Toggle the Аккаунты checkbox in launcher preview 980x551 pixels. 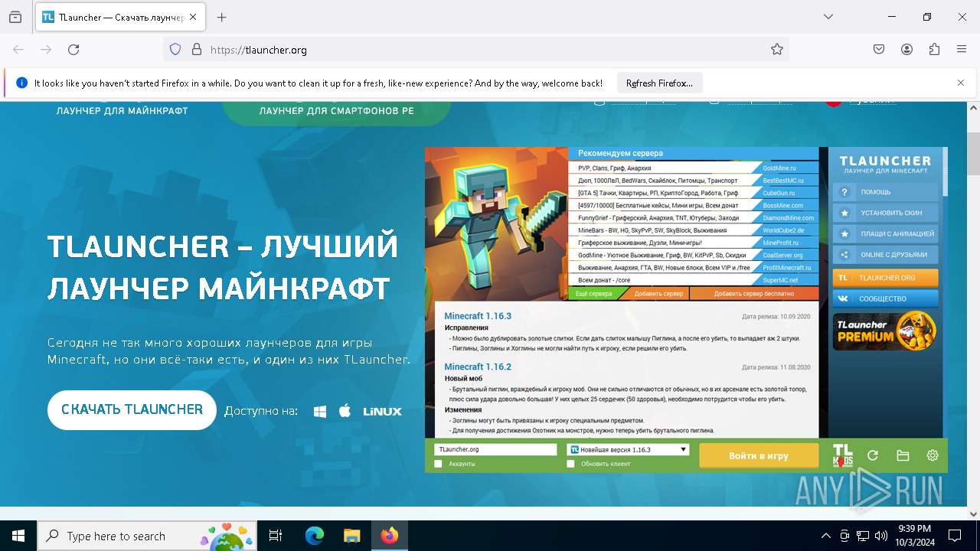point(438,464)
